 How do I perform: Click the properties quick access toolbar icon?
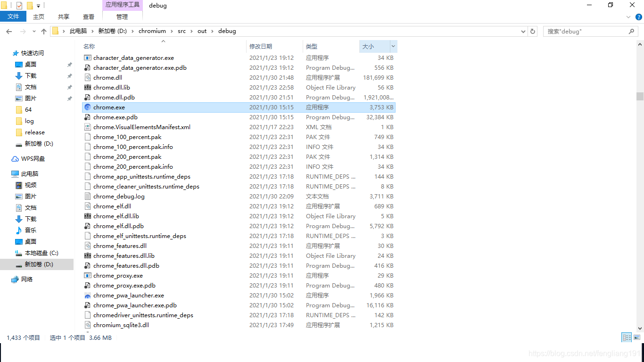click(x=19, y=6)
